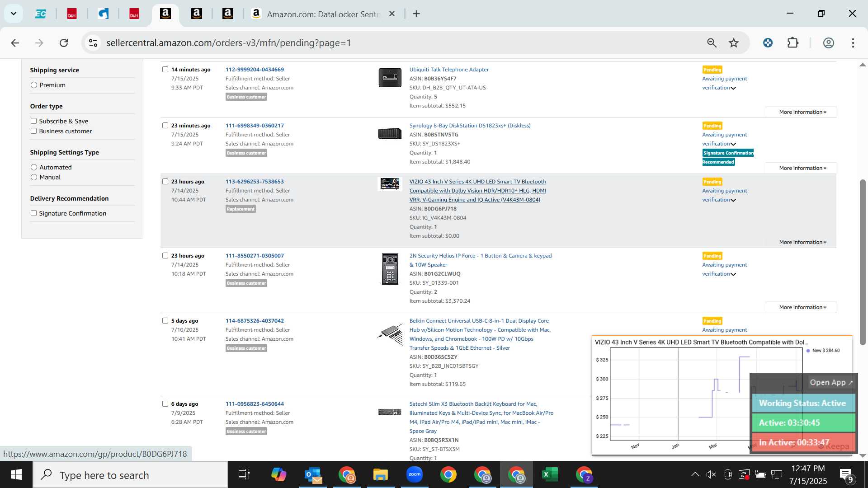Open a new browser tab
Image resolution: width=868 pixels, height=488 pixels.
(x=416, y=14)
